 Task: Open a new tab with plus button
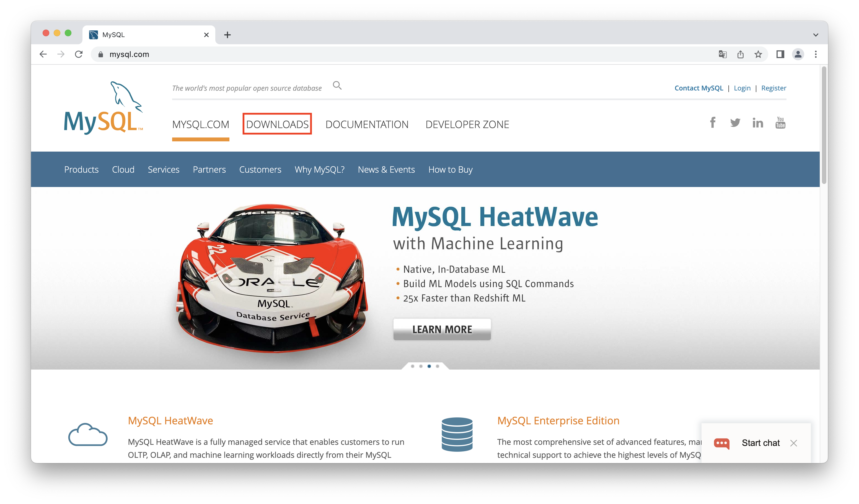227,35
